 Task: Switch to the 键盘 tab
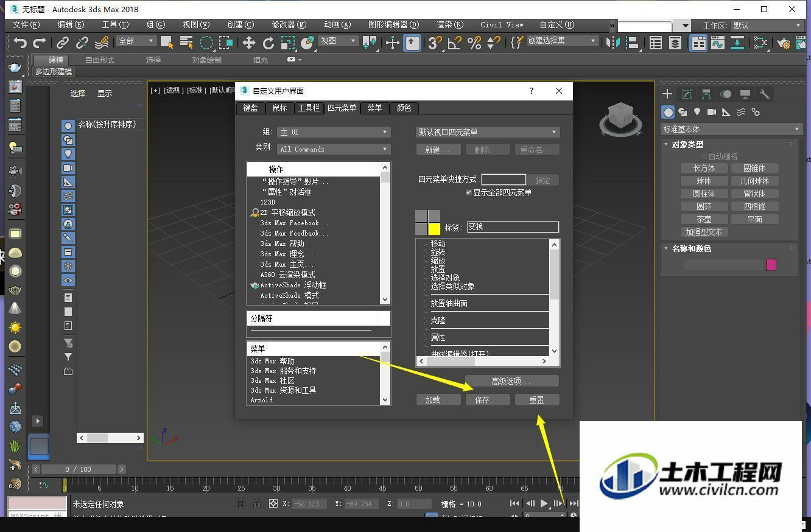coord(250,108)
